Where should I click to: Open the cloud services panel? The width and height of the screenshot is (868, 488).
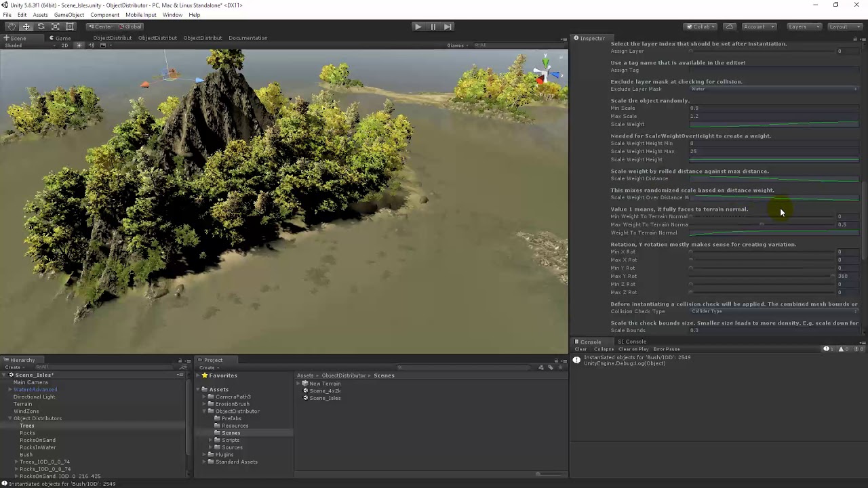(x=730, y=26)
